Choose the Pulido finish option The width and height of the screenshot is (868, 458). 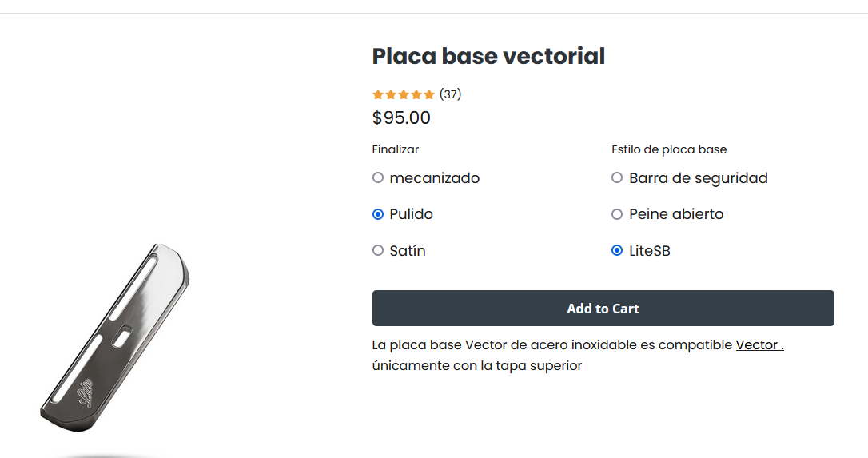click(x=378, y=214)
